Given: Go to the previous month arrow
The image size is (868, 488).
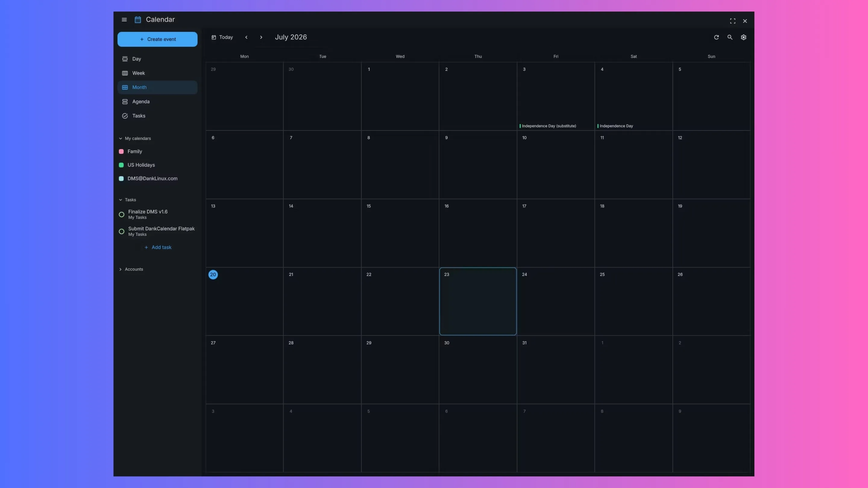Looking at the screenshot, I should tap(246, 37).
